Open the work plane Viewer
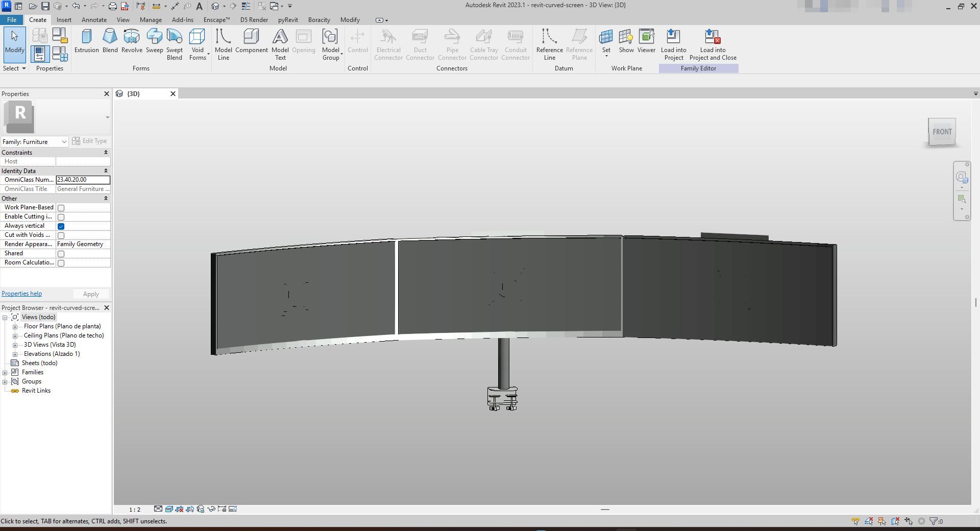The height and width of the screenshot is (531, 980). click(646, 41)
